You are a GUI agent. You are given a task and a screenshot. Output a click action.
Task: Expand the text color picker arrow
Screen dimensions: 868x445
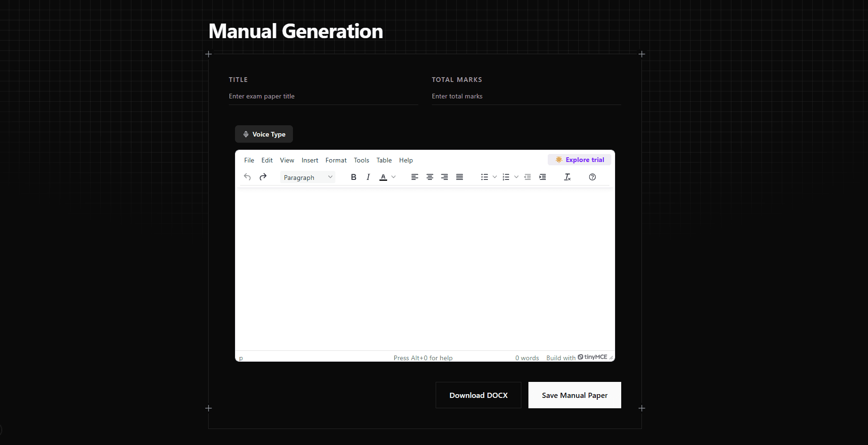[394, 177]
